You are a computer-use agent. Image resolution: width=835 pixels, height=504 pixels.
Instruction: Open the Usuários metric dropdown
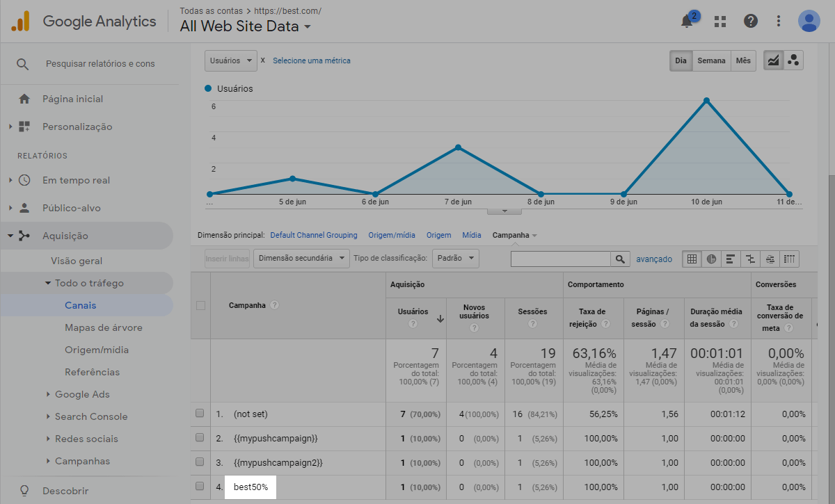coord(231,60)
